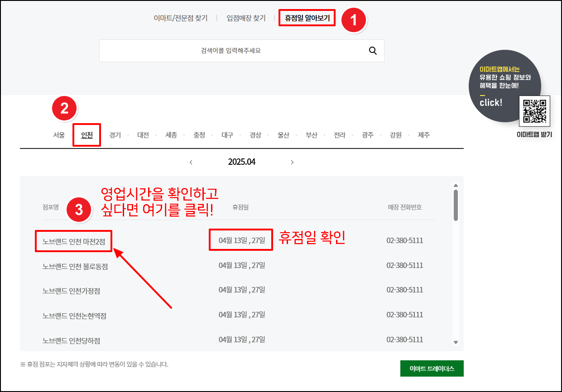The width and height of the screenshot is (562, 392).
Task: Click 점포명 column header
Action: (x=51, y=207)
